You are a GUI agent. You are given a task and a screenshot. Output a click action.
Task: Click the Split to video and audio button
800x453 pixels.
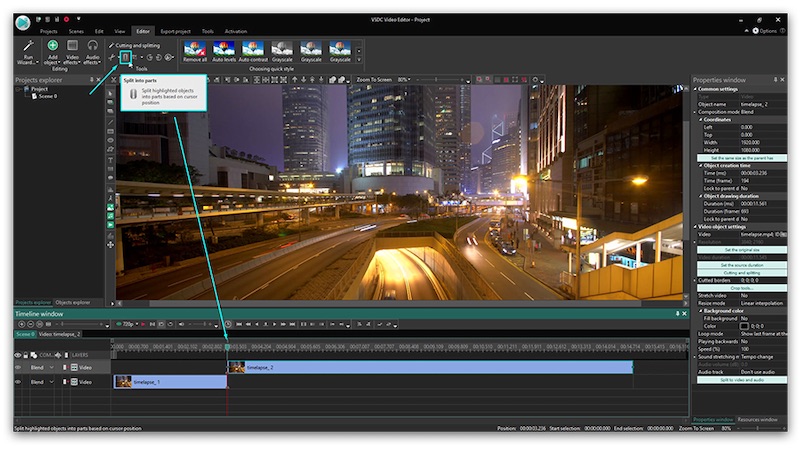pyautogui.click(x=742, y=380)
